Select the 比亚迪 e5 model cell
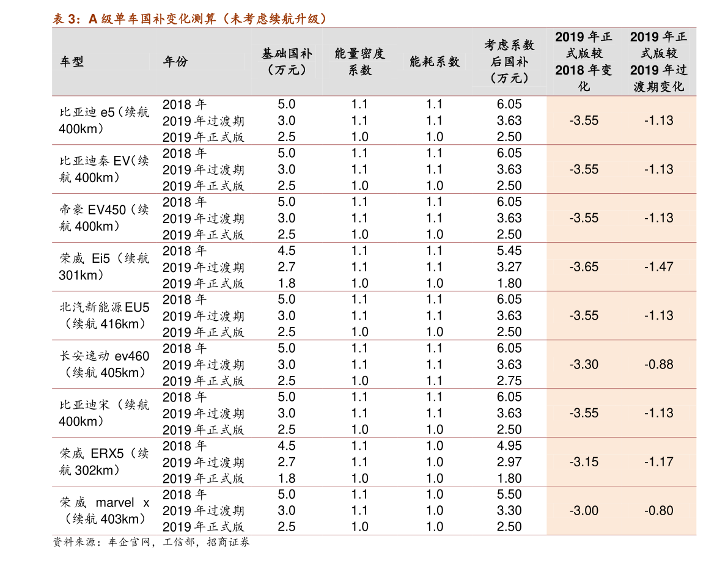The width and height of the screenshot is (728, 561). (105, 120)
